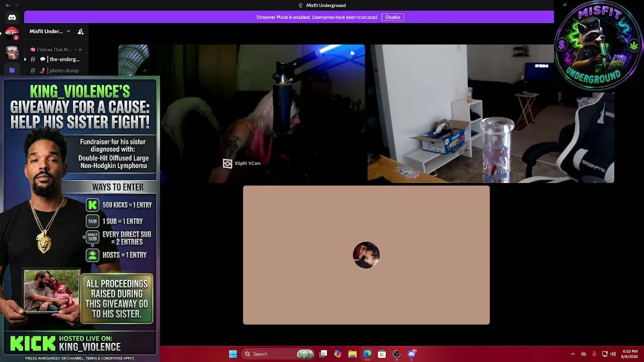Switch to OBS Studio on the taskbar
This screenshot has height=362, width=644.
tap(396, 354)
